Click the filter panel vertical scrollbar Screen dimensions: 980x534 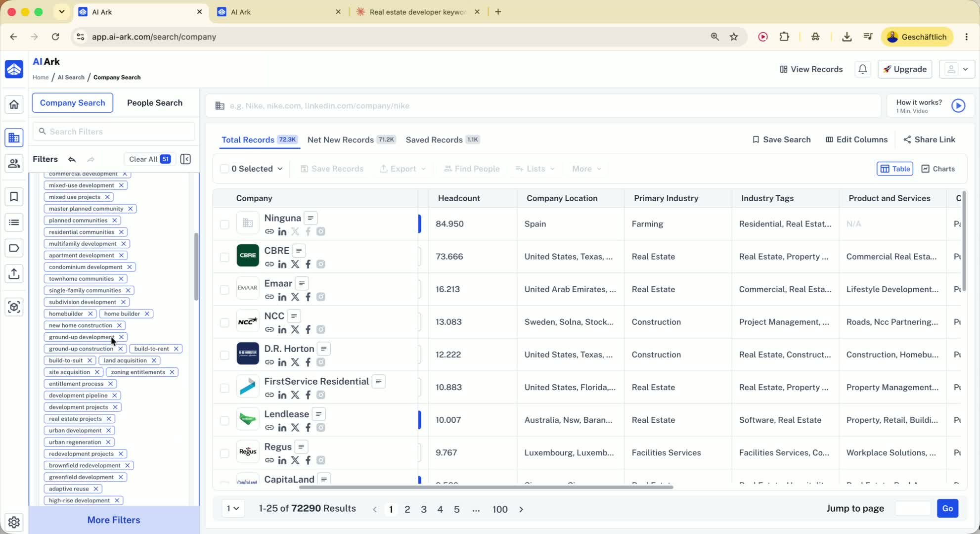coord(196,267)
